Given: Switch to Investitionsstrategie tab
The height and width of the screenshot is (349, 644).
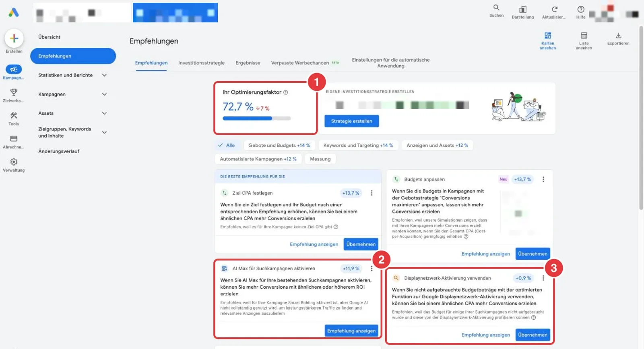Looking at the screenshot, I should tap(201, 63).
